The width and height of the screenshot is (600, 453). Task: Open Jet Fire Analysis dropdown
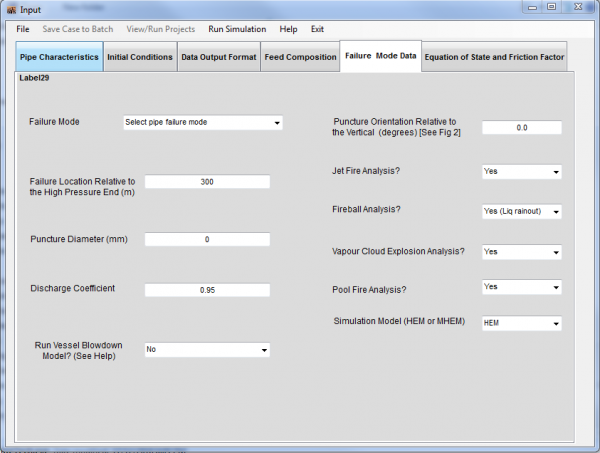[521, 172]
